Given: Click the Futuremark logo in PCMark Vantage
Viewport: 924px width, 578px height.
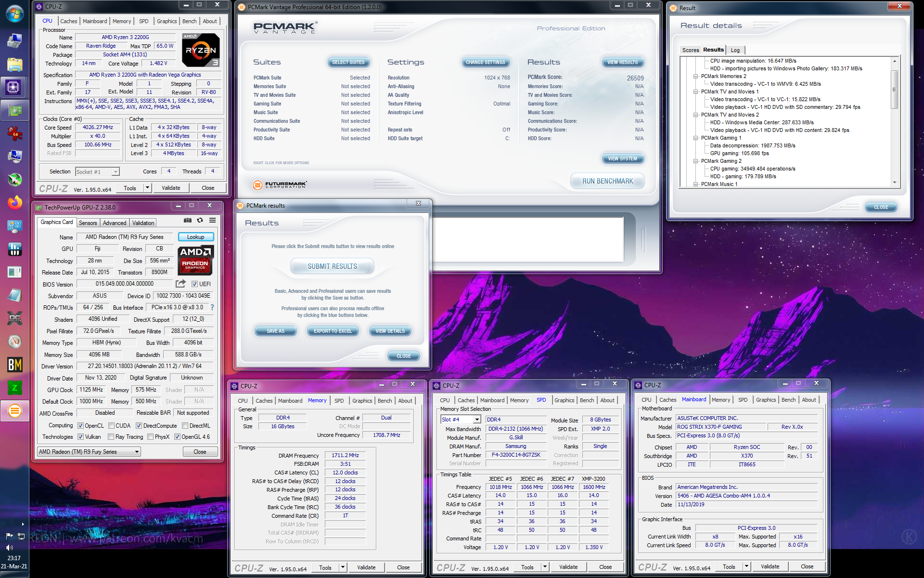Looking at the screenshot, I should pos(280,185).
